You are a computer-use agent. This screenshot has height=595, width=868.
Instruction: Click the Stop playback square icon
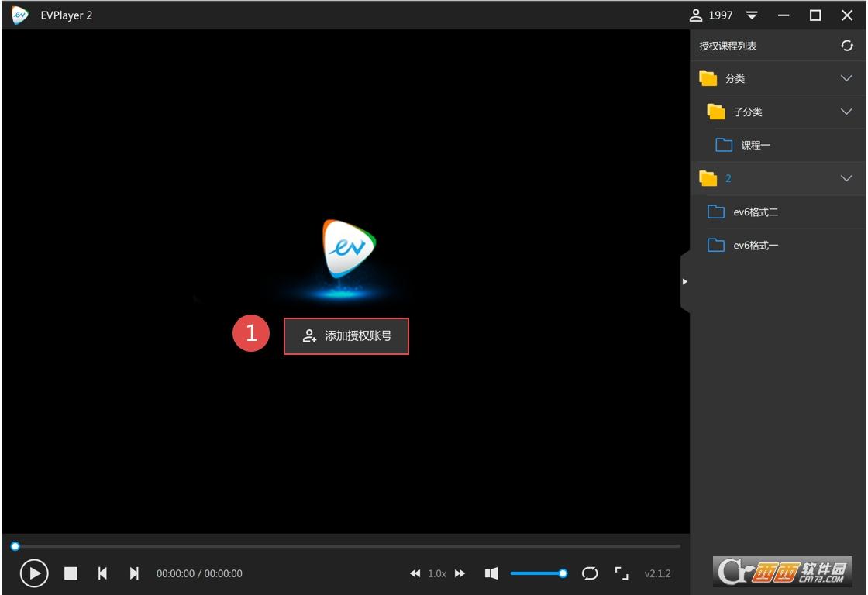(x=71, y=573)
